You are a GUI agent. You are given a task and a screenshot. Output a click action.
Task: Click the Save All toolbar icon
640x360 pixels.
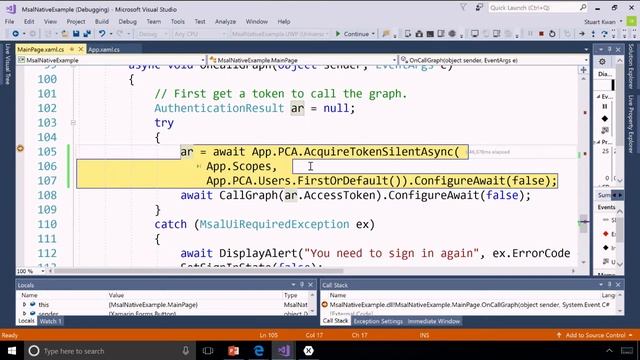pyautogui.click(x=87, y=34)
